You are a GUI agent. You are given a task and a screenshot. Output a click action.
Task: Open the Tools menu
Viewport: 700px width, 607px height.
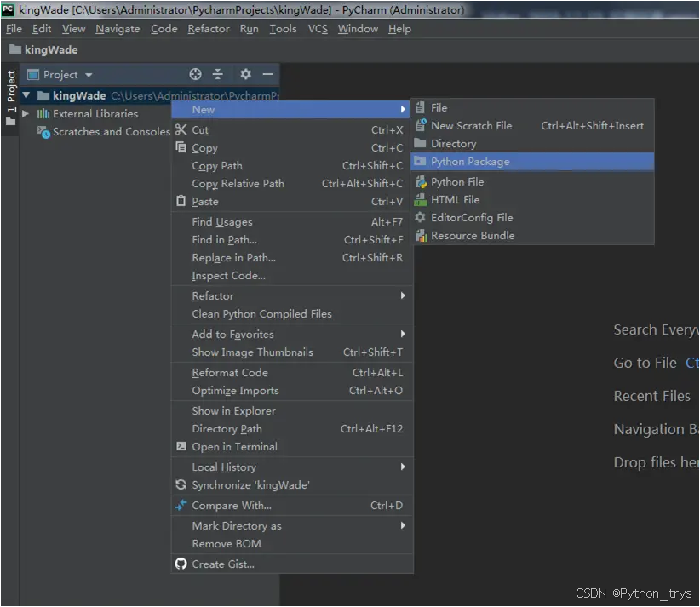click(283, 29)
